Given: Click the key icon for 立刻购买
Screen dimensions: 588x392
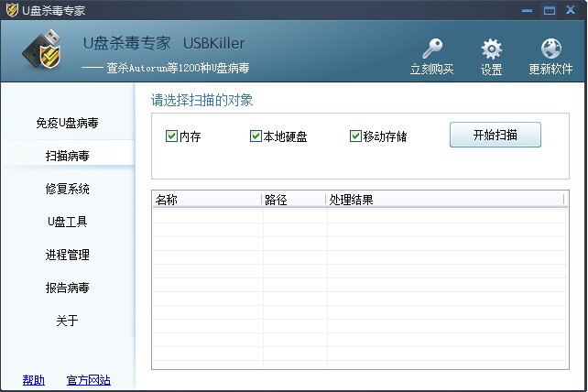Looking at the screenshot, I should [432, 49].
